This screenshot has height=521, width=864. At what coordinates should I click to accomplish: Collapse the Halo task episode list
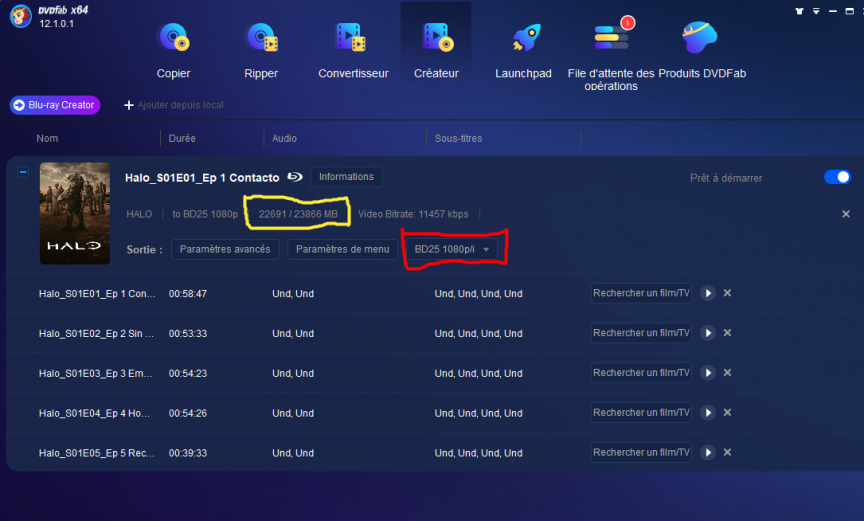(23, 172)
